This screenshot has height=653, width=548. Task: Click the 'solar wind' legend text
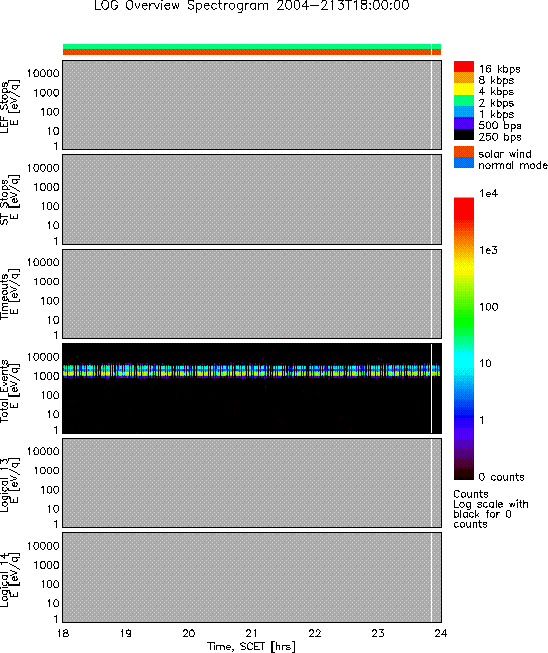505,154
